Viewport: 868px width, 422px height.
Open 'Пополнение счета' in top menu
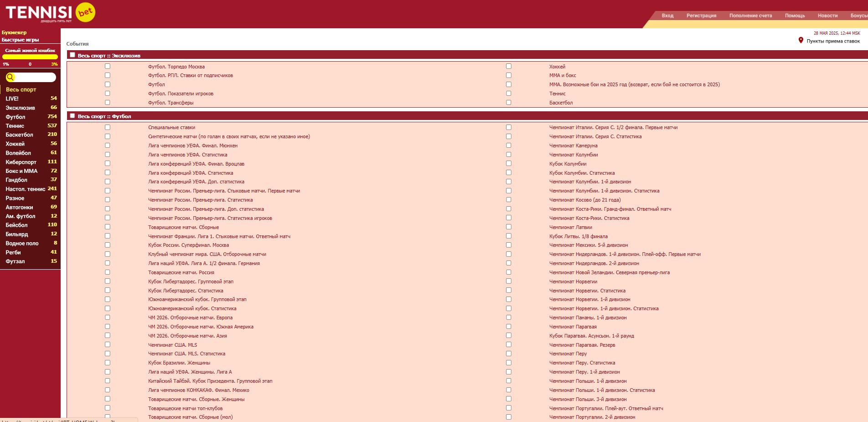coord(750,16)
